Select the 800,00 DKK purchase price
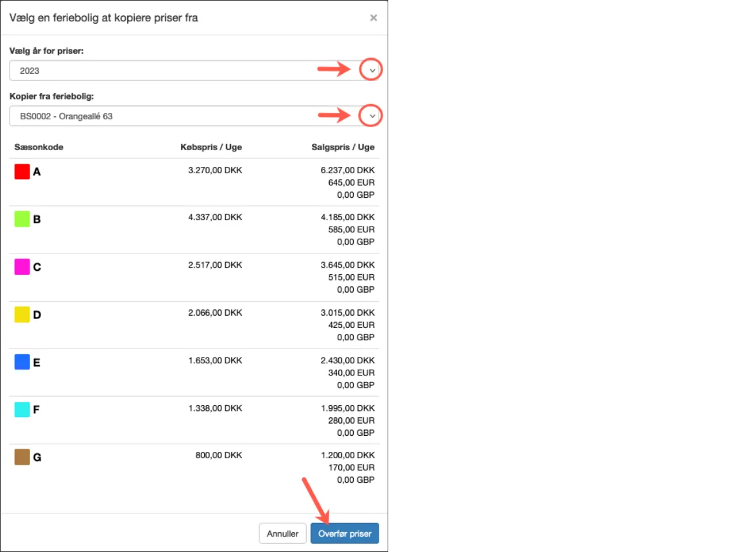This screenshot has height=552, width=756. coord(219,456)
